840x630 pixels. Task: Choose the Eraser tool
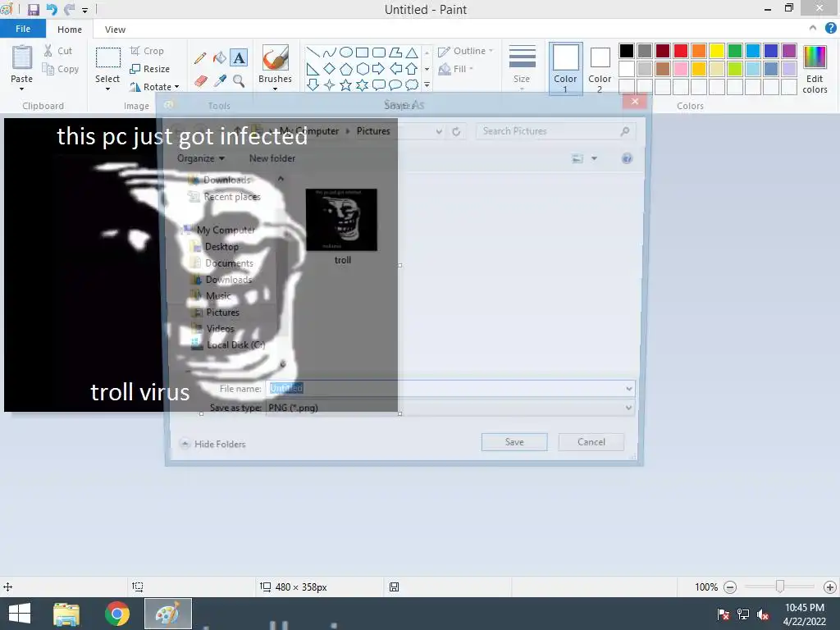tap(200, 81)
